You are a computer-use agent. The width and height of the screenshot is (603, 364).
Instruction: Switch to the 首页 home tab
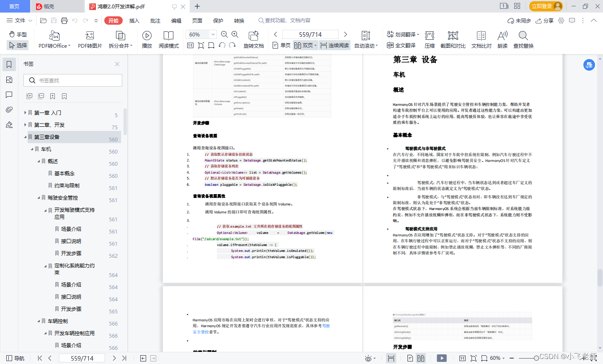[x=15, y=6]
